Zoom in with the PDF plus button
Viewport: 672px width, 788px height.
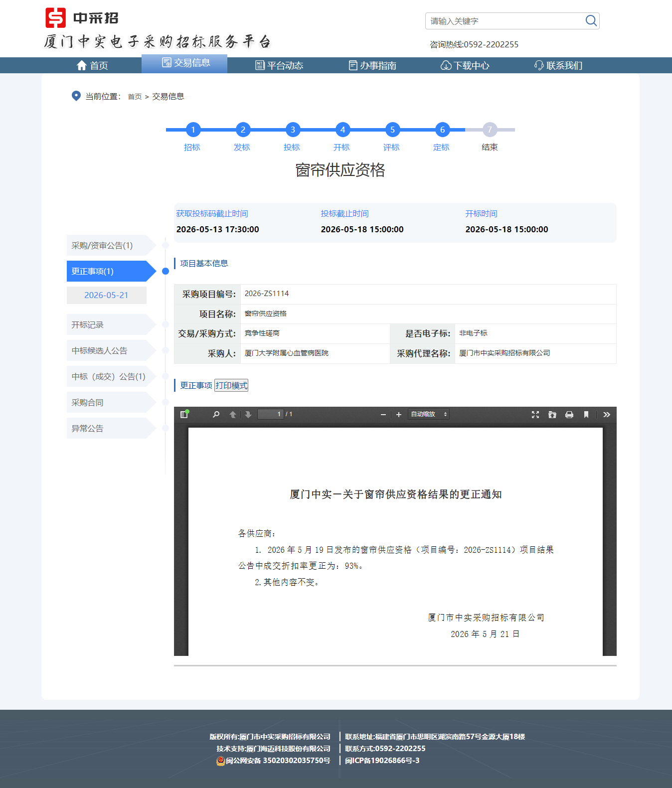coord(399,414)
